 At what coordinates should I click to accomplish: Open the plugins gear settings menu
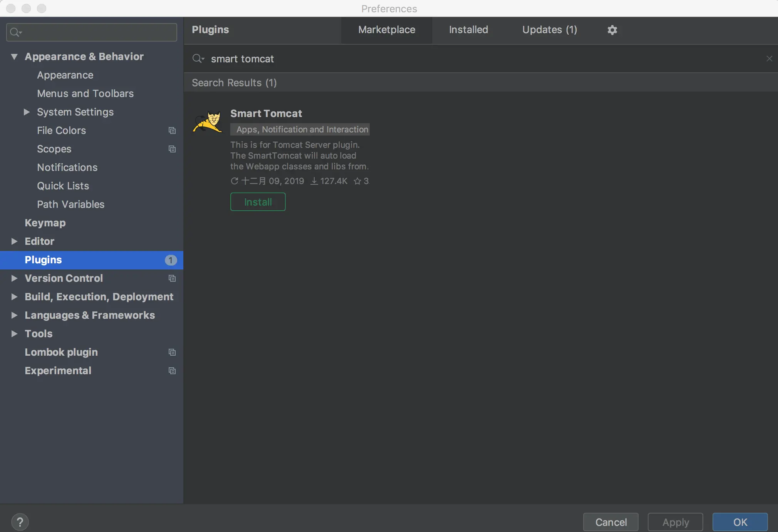pyautogui.click(x=612, y=30)
